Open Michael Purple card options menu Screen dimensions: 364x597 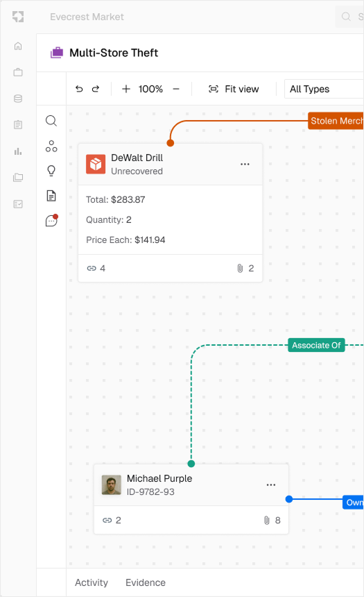click(x=271, y=485)
